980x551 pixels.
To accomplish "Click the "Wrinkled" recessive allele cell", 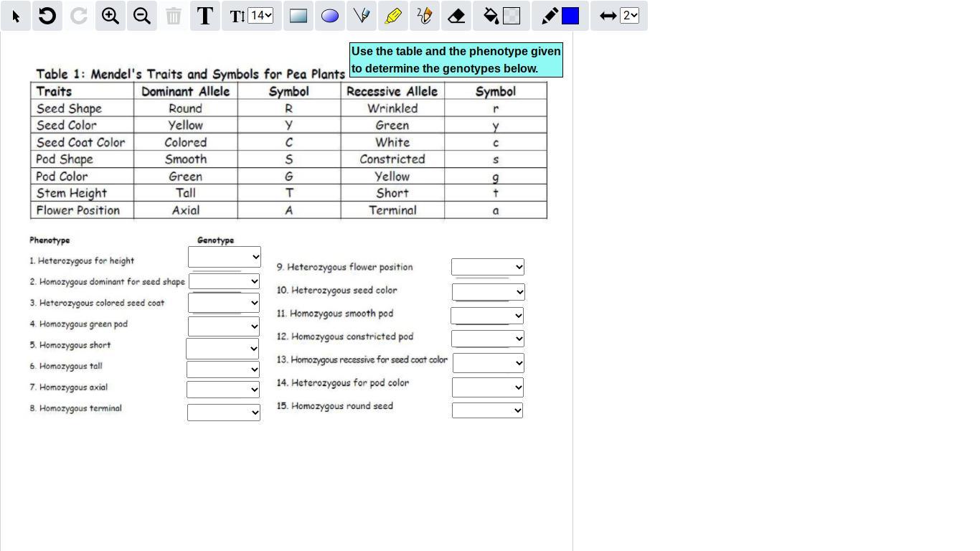I will tap(392, 108).
